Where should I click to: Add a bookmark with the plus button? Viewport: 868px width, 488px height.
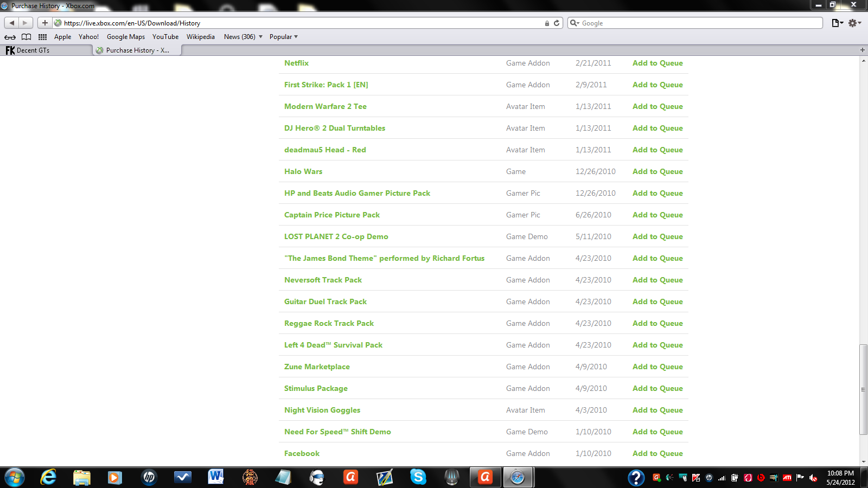click(45, 23)
